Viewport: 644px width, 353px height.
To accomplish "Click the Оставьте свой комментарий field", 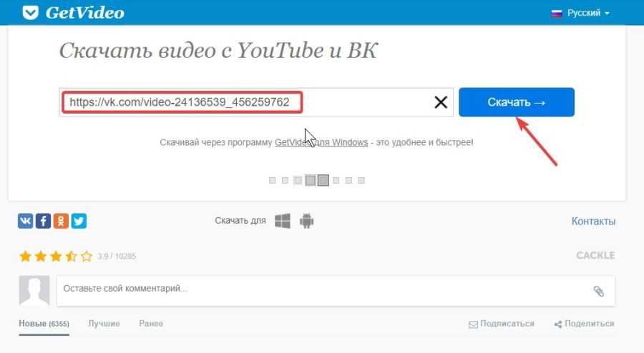I will pyautogui.click(x=336, y=291).
